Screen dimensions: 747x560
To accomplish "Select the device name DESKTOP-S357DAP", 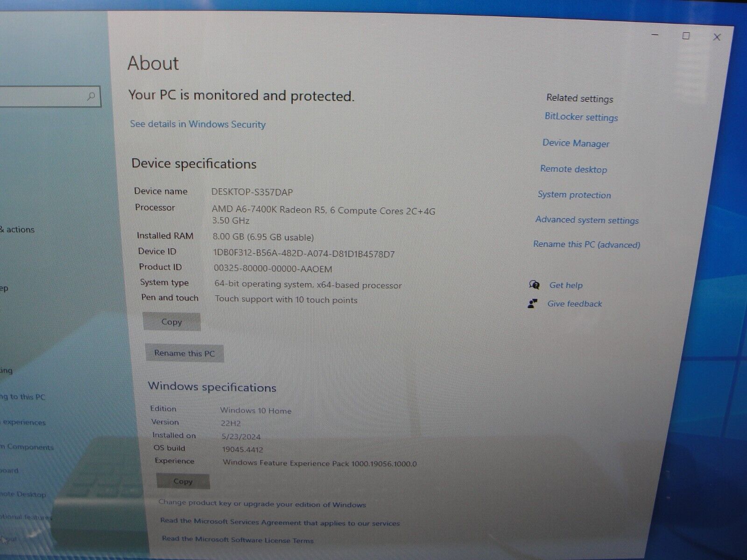I will [x=252, y=192].
